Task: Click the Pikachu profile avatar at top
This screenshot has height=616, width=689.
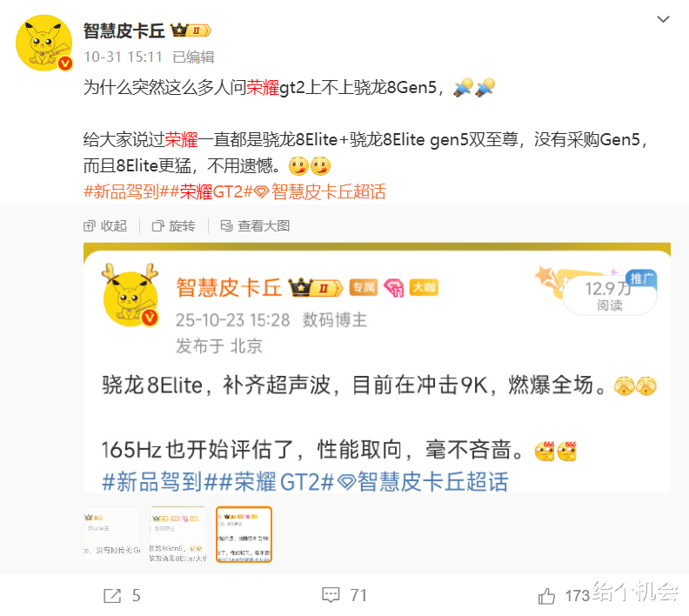Action: [44, 43]
